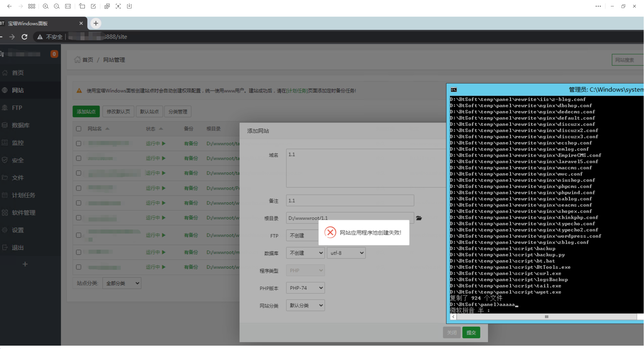This screenshot has width=644, height=349.
Task: Open 文件 in the sidebar
Action: 17,178
